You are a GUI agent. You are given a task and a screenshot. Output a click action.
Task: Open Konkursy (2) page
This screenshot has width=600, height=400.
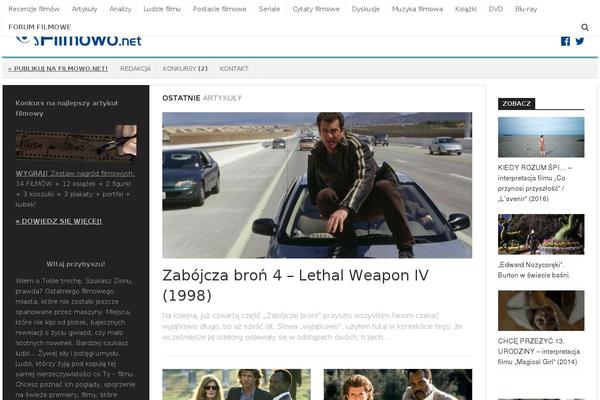(x=185, y=69)
